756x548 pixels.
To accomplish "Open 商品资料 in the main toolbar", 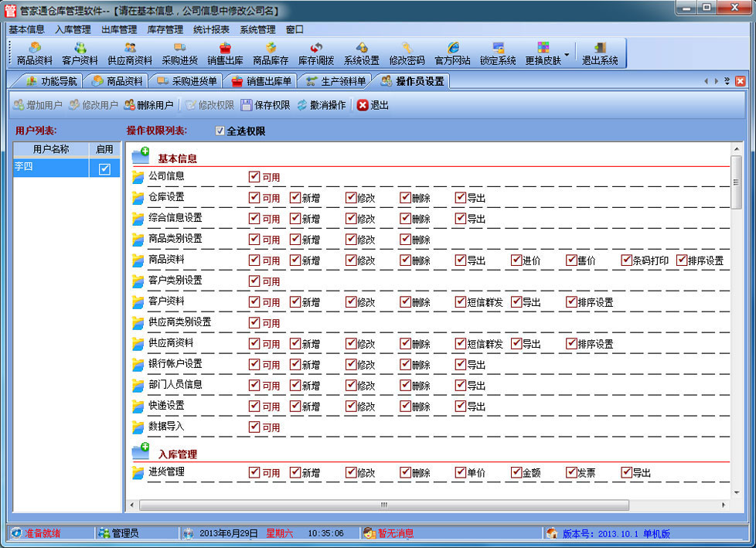I will click(x=35, y=53).
